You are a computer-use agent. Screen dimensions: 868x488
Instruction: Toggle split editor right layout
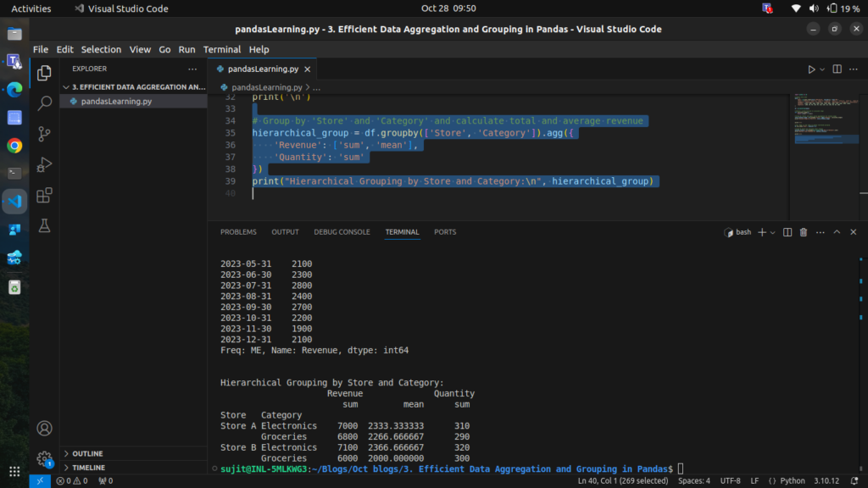click(x=837, y=69)
